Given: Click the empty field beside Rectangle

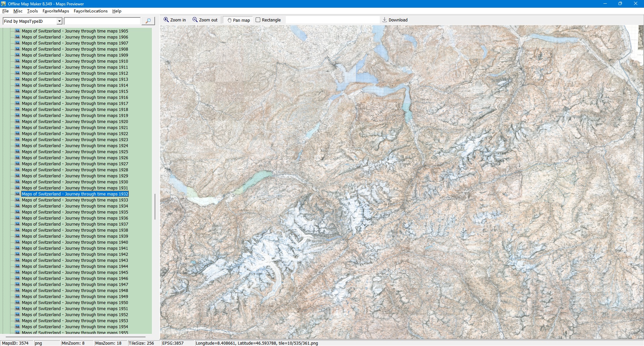Looking at the screenshot, I should (332, 20).
